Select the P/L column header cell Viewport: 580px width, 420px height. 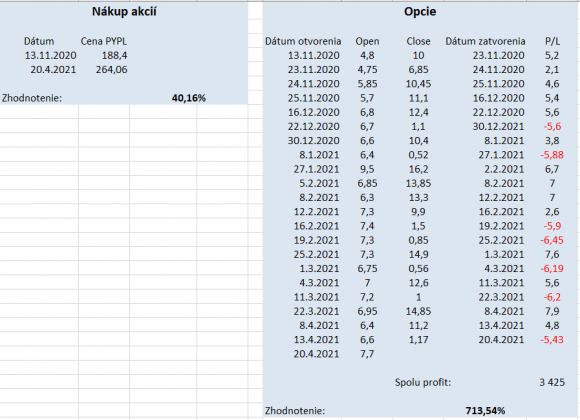pyautogui.click(x=552, y=41)
